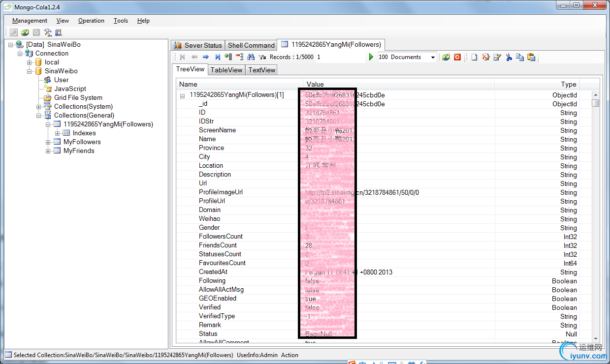Click the expand-all nodes icon with green plus
The width and height of the screenshot is (610, 364).
(228, 57)
